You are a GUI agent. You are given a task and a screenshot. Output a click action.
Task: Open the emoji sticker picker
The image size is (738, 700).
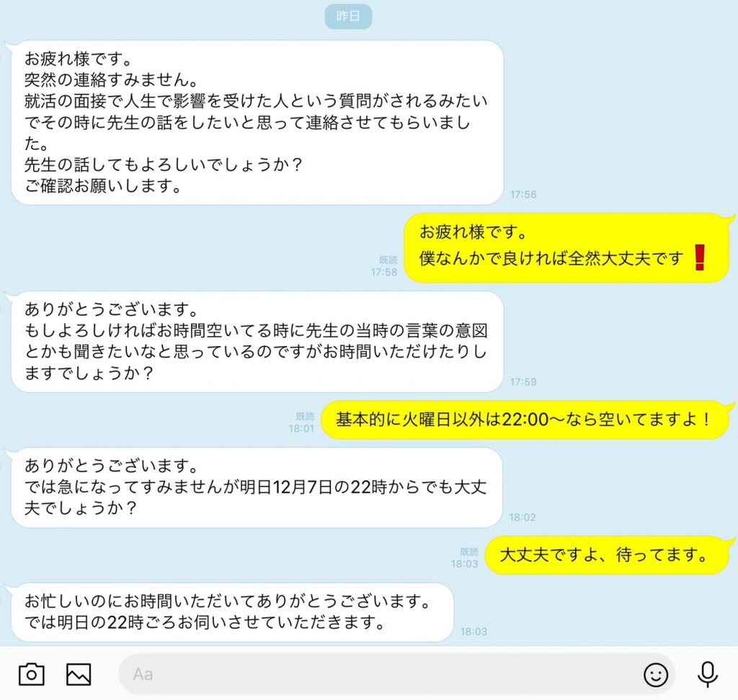(x=656, y=675)
